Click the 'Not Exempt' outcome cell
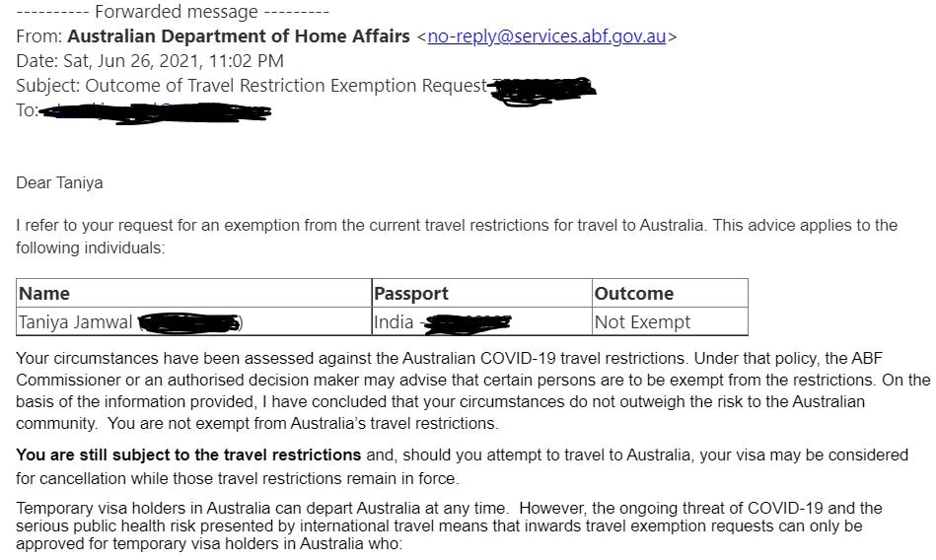Screen dimensions: 936x560 click(642, 322)
